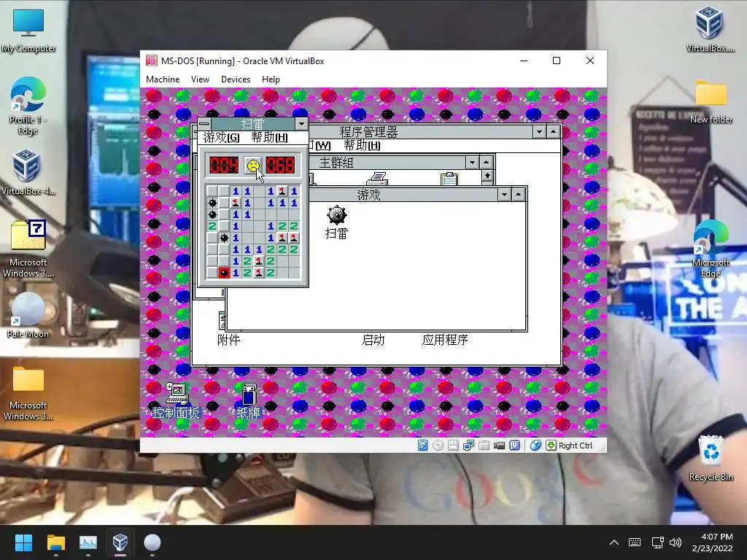Open Pale Moon desktop shortcut
The width and height of the screenshot is (747, 560).
coord(28,315)
